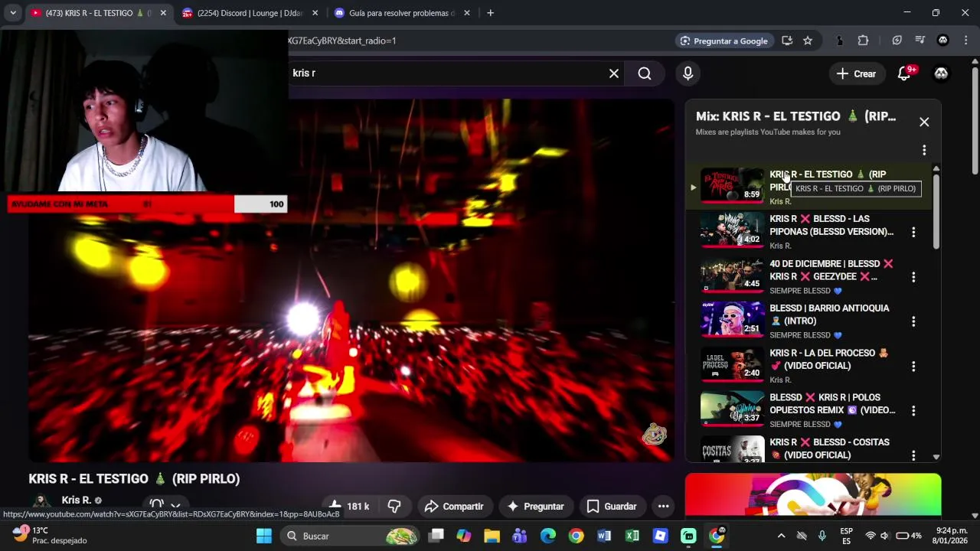Open YouTube notifications bell
980x551 pixels.
904,73
